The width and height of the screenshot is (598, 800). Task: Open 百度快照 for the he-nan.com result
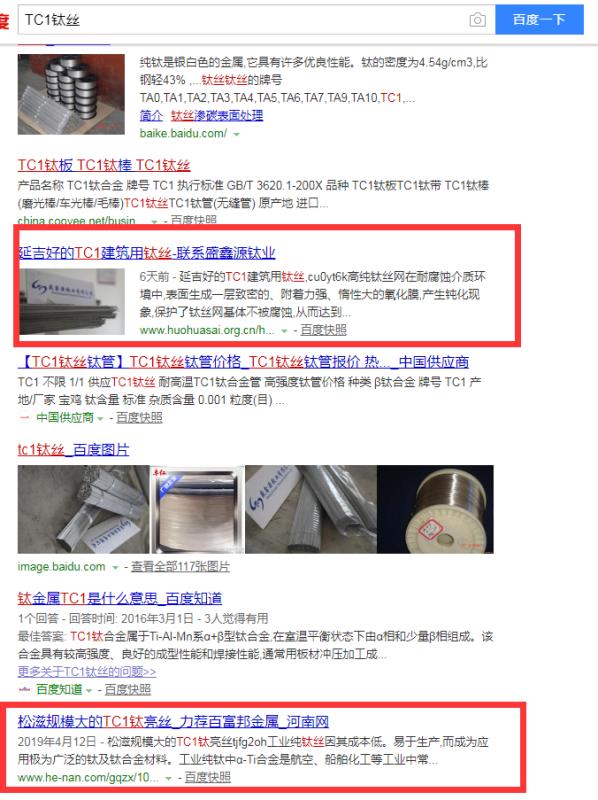pos(207,778)
